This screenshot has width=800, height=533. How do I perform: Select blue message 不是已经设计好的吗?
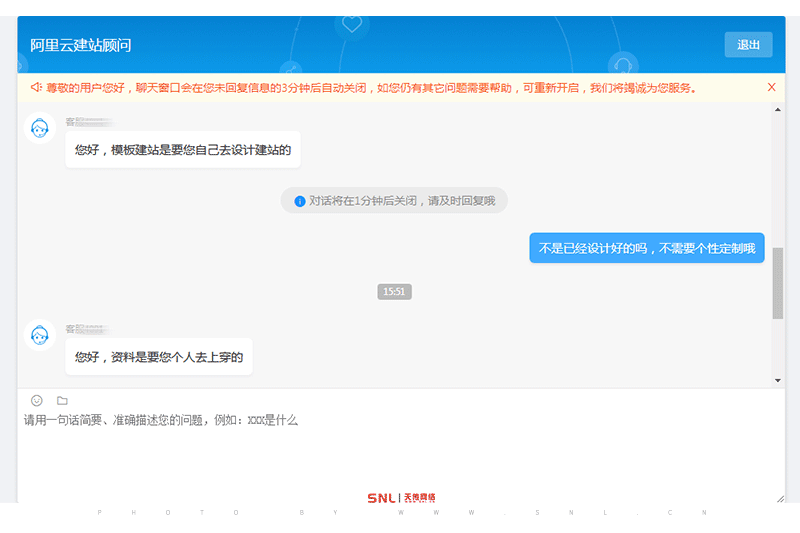pos(646,248)
